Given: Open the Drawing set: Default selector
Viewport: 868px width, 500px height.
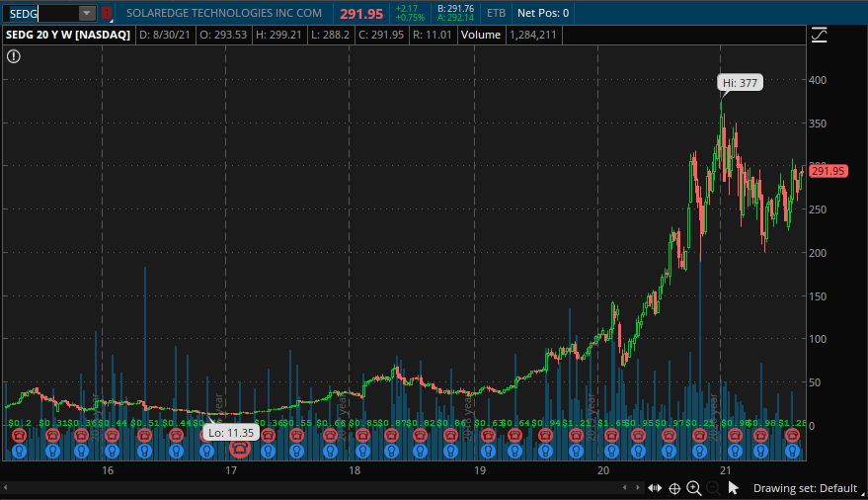Looking at the screenshot, I should [805, 488].
